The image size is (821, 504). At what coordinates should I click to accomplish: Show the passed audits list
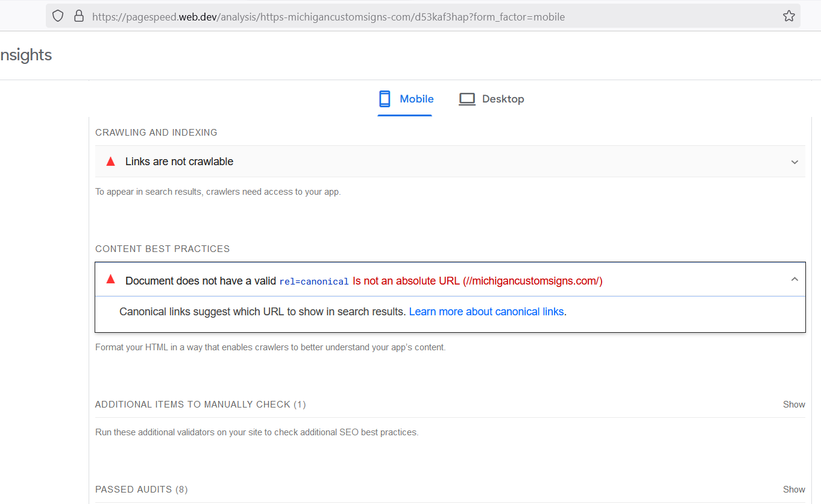point(794,490)
